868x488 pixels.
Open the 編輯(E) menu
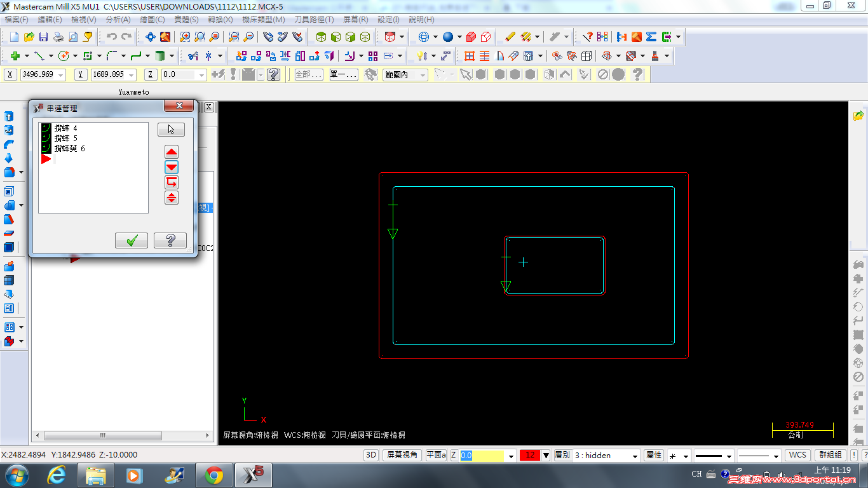click(50, 20)
